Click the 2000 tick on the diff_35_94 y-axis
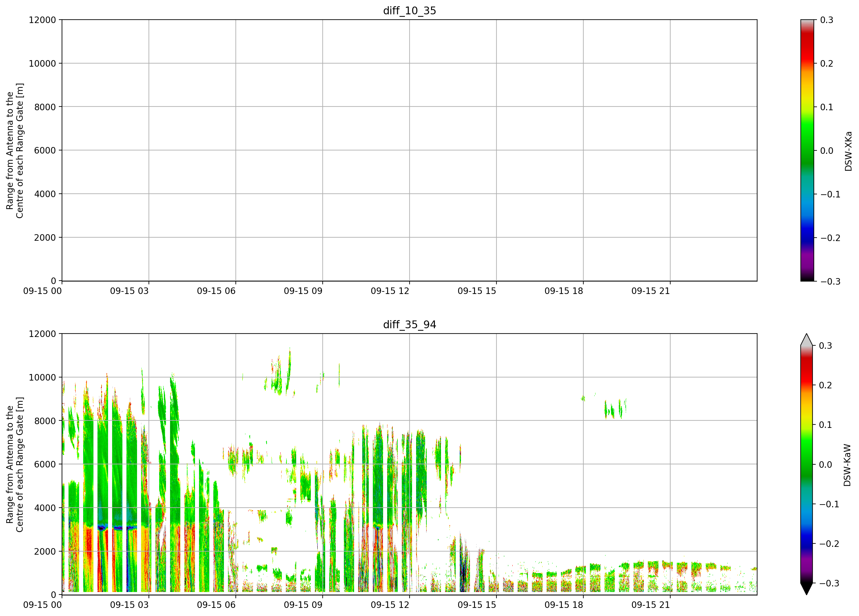Image resolution: width=859 pixels, height=616 pixels. (x=45, y=551)
